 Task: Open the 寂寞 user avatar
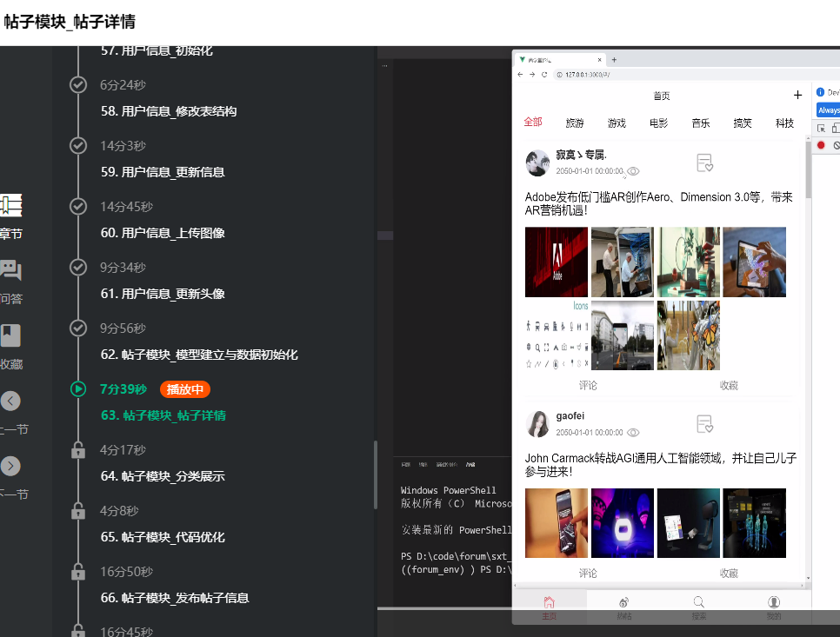[x=537, y=163]
